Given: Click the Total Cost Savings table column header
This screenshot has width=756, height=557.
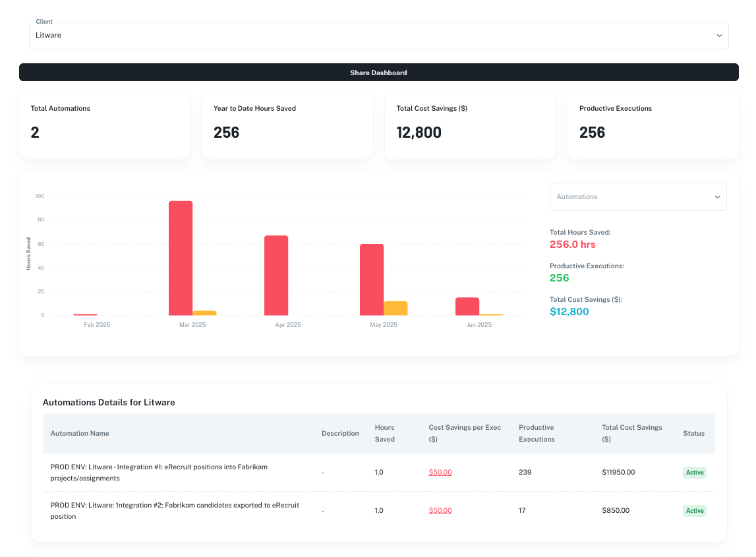Looking at the screenshot, I should (x=632, y=433).
